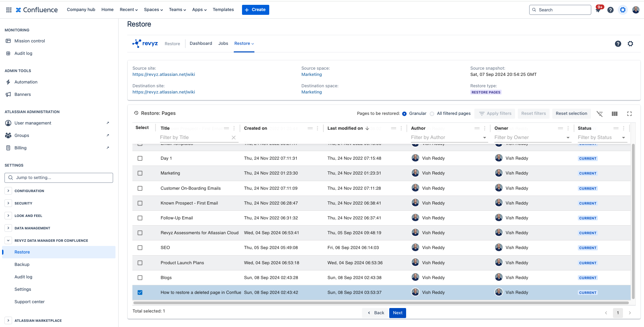This screenshot has height=327, width=644.
Task: Uncheck the How to restore a deleted page row
Action: click(x=140, y=292)
